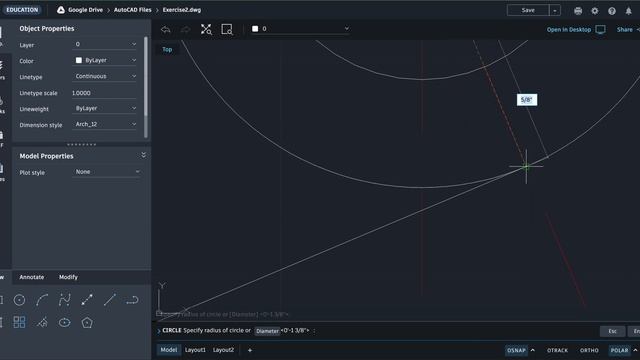
Task: Select the Circle draw tool
Action: (19, 300)
